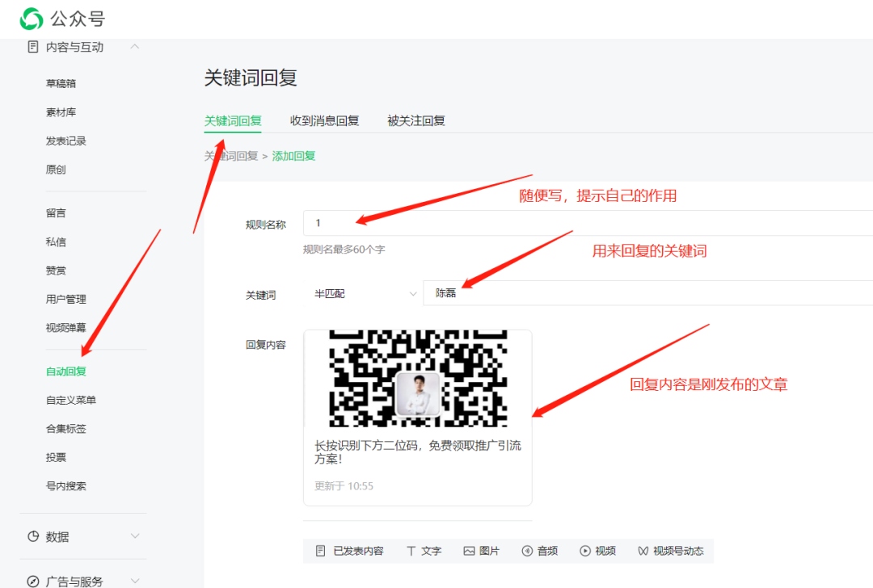This screenshot has width=873, height=588.
Task: Switch to the 被关注回复 tab
Action: (x=416, y=120)
